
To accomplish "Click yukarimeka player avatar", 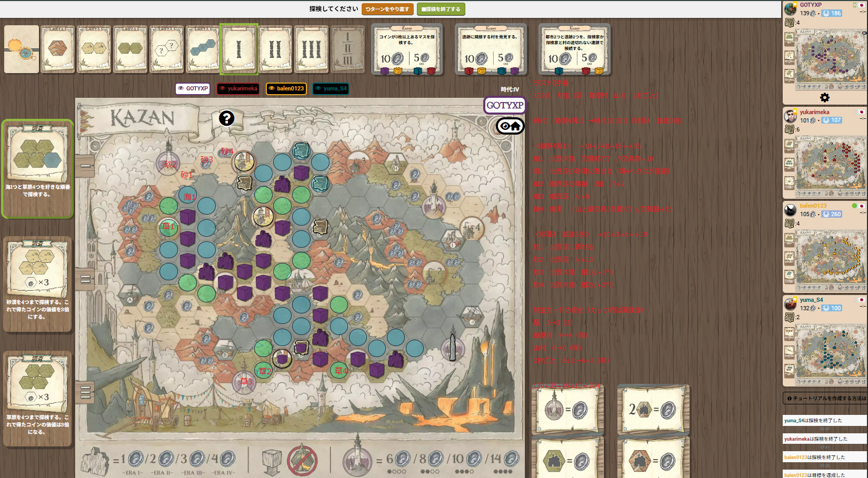I will 791,116.
